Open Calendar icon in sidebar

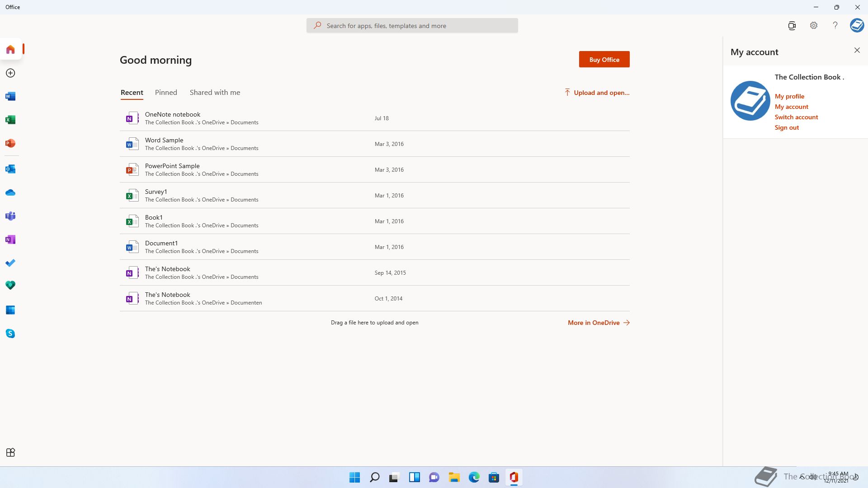tap(10, 310)
